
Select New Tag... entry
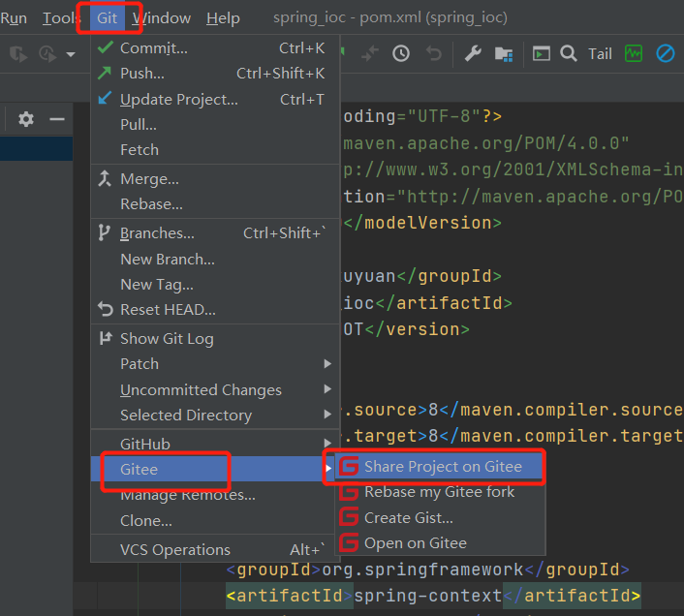point(215,285)
